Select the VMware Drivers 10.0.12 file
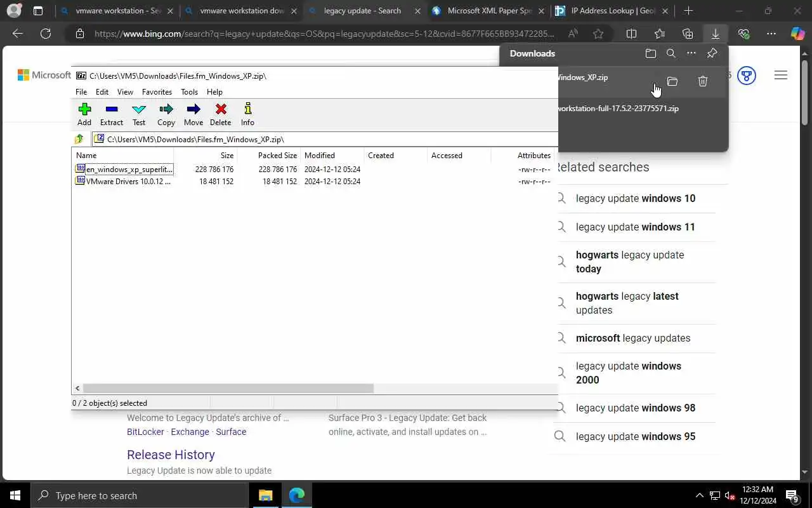812x508 pixels. (124, 182)
